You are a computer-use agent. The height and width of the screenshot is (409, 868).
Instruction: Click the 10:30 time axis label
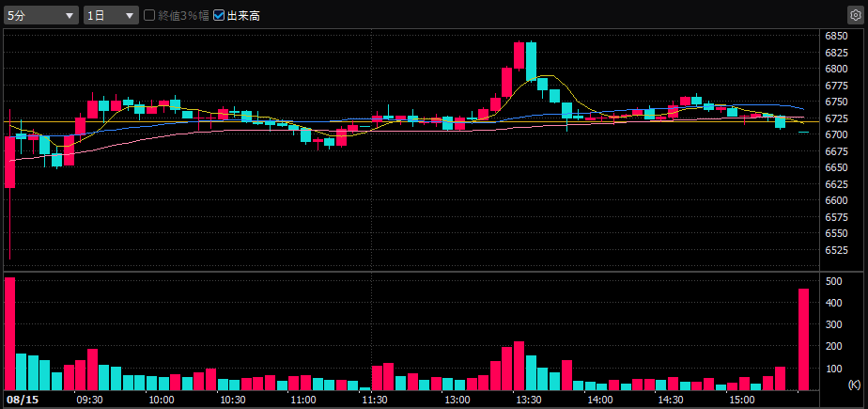click(x=233, y=400)
